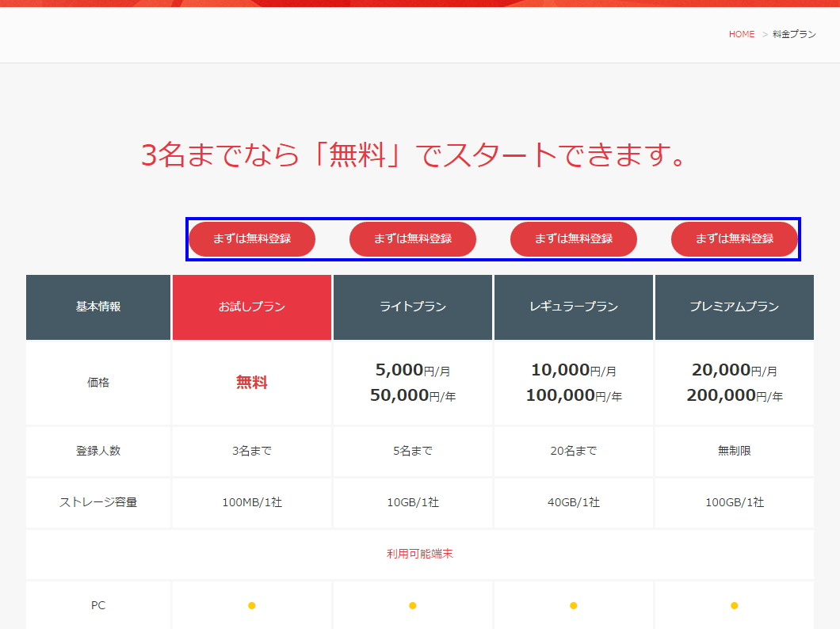This screenshot has height=629, width=840.
Task: Select the ライトプラン column header
Action: point(413,307)
